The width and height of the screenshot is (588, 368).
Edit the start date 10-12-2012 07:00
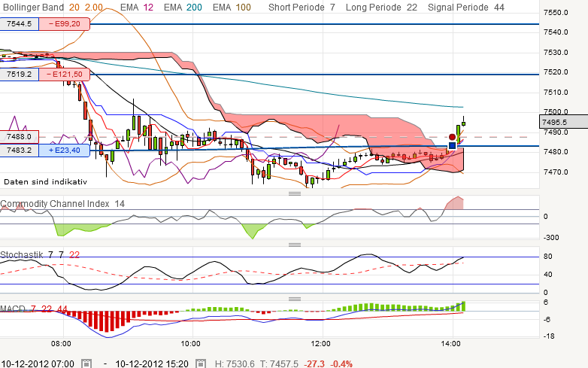pos(38,363)
